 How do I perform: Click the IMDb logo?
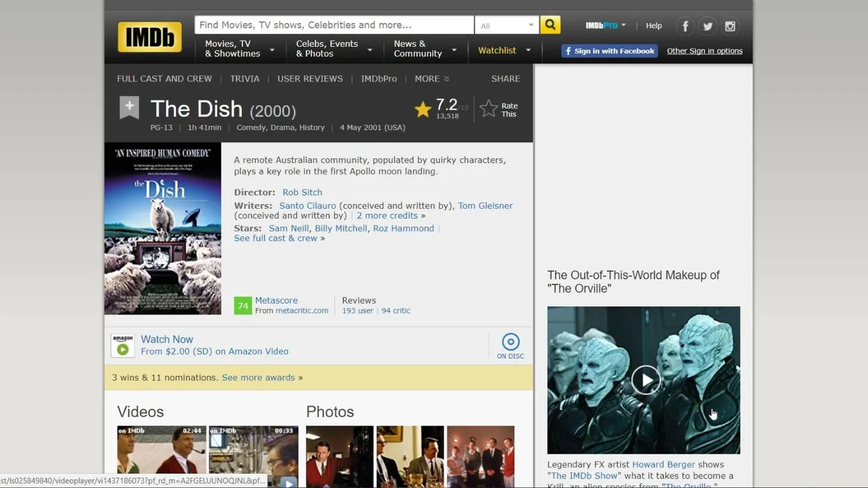(149, 37)
